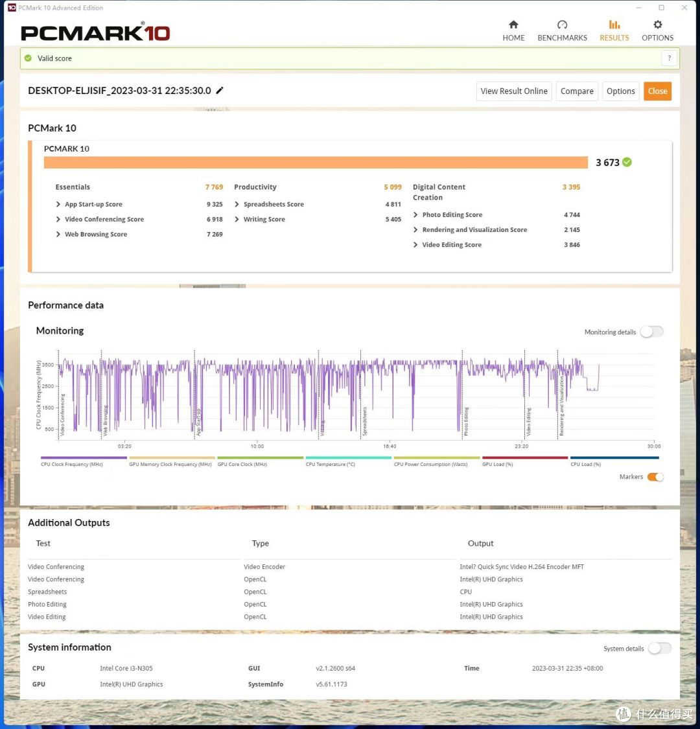Expand Spreadsheets Score details
The height and width of the screenshot is (729, 700).
237,204
